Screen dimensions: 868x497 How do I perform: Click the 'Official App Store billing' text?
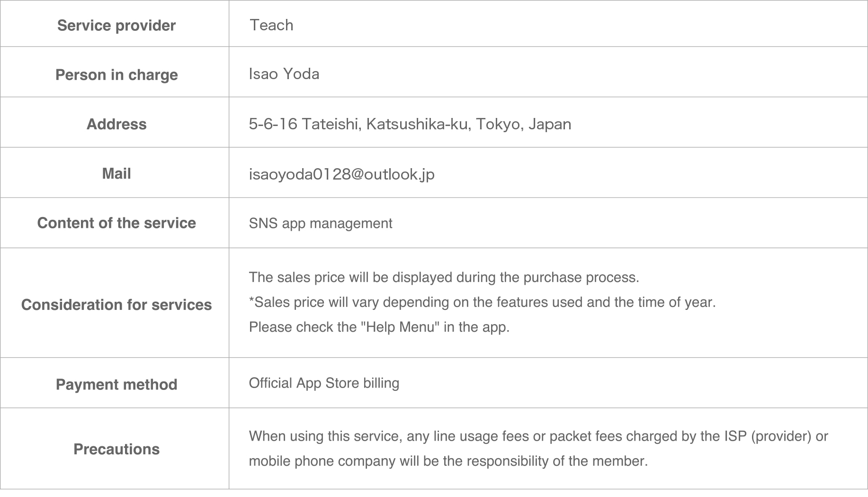[x=324, y=383]
